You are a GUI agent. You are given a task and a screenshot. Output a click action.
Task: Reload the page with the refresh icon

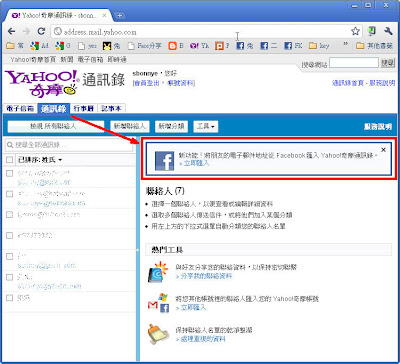[x=41, y=32]
